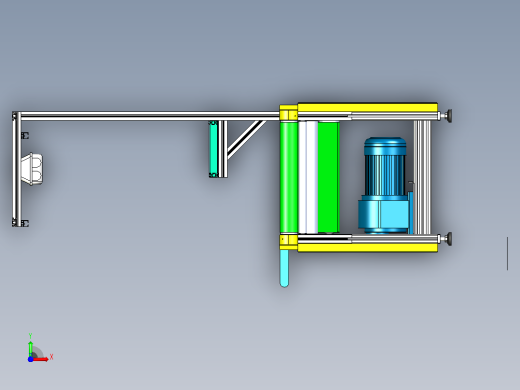This screenshot has width=520, height=390.
Task: Pick the lower yellow frame plate
Action: pos(367,247)
